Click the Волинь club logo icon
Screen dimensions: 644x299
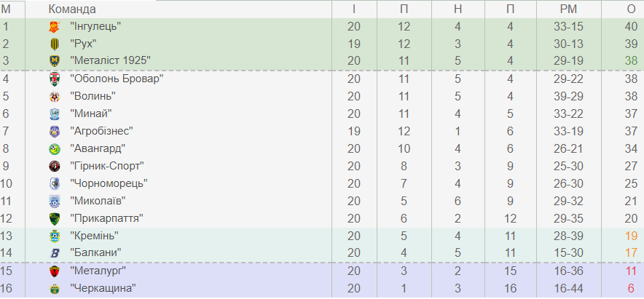53,96
